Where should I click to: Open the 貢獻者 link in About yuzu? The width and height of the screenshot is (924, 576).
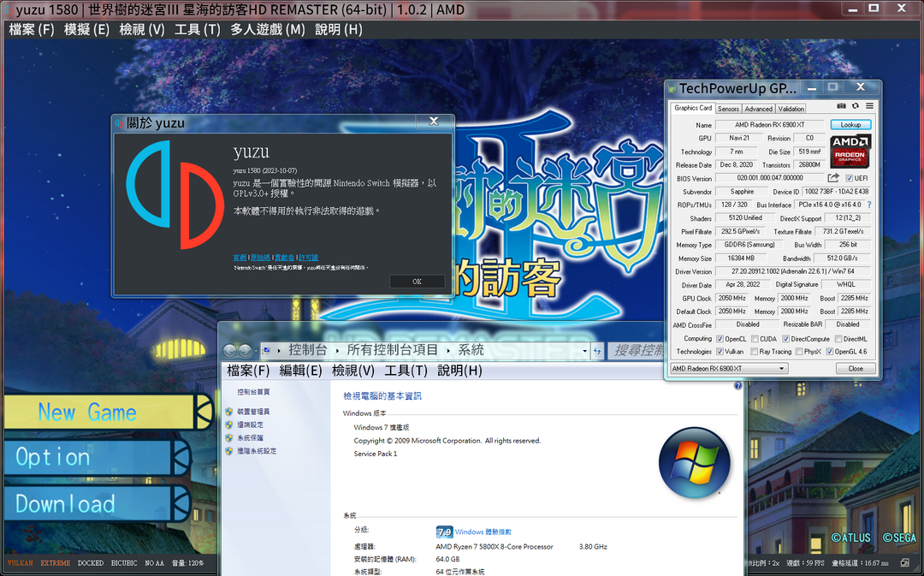coord(285,258)
